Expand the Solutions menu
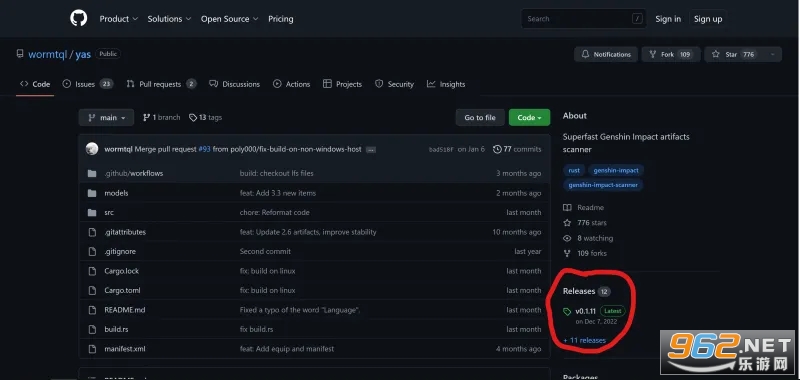The width and height of the screenshot is (800, 380). pos(169,19)
